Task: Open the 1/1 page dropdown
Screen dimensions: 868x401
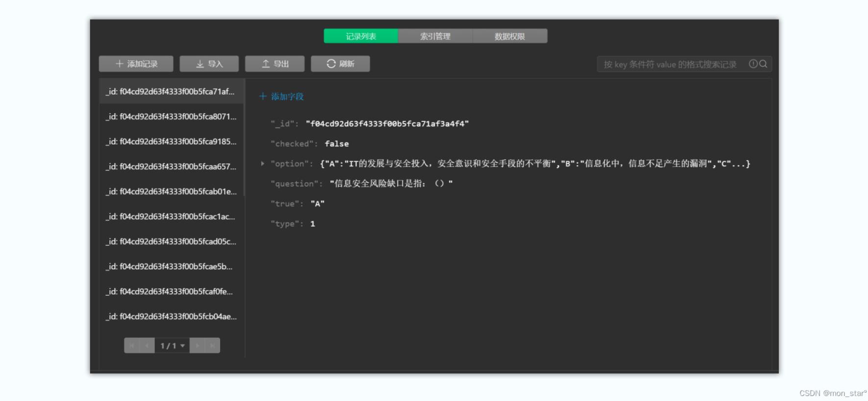Action: (172, 346)
